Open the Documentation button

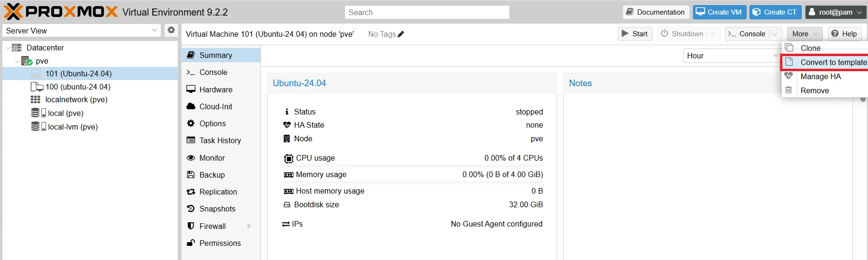coord(656,12)
